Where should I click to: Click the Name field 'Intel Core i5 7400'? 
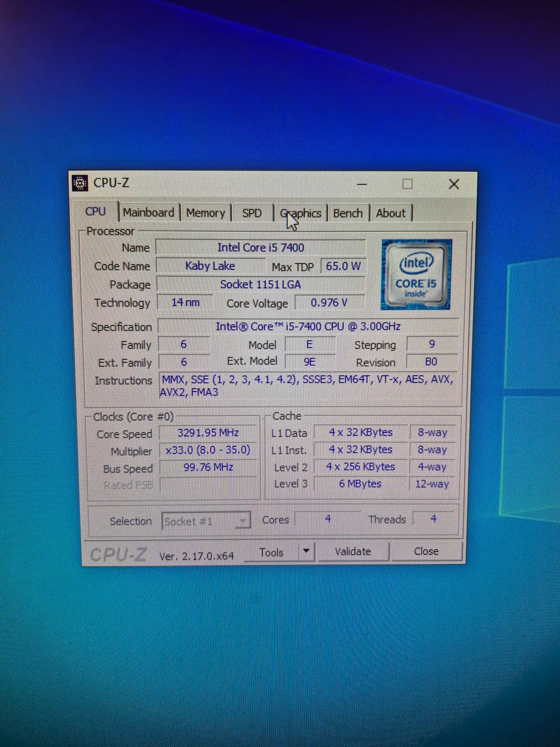coord(261,247)
